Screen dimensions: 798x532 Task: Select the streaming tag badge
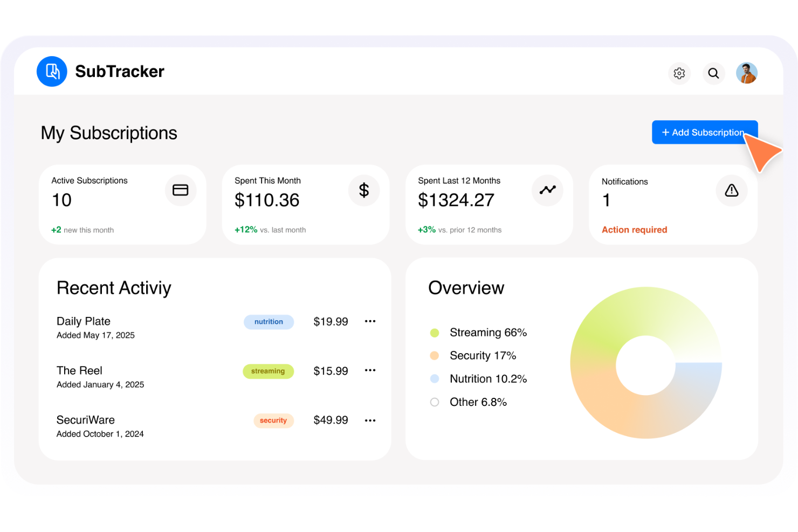pos(268,371)
